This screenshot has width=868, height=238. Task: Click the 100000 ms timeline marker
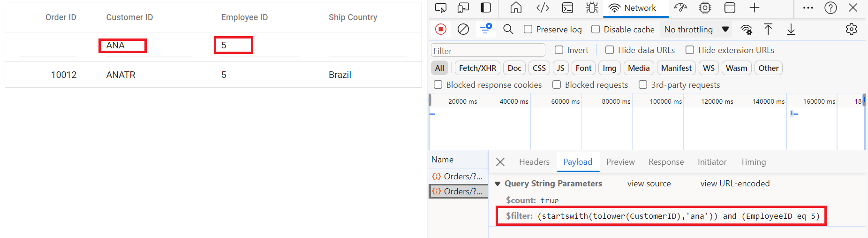pos(665,101)
